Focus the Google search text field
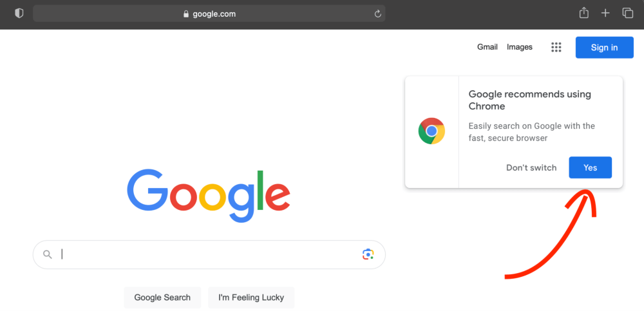This screenshot has width=644, height=311. point(206,254)
